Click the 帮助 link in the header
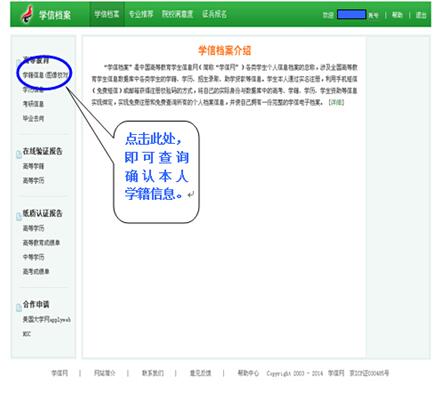The image size is (437, 396). pos(397,15)
